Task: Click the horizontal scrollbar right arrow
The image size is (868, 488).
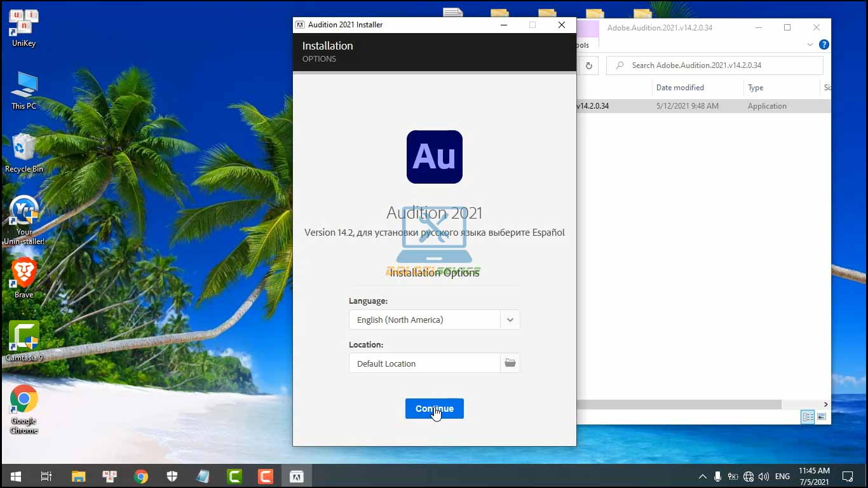Action: point(825,404)
